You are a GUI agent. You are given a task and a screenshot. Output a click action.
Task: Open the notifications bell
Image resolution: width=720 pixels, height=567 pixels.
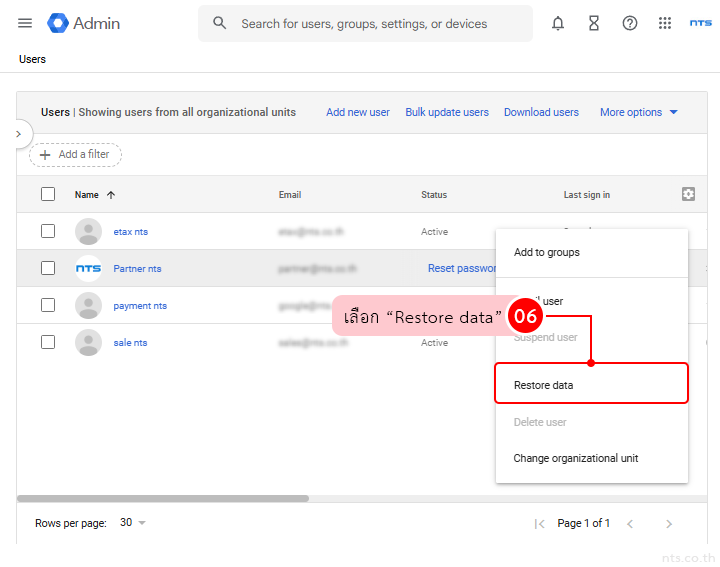(558, 23)
